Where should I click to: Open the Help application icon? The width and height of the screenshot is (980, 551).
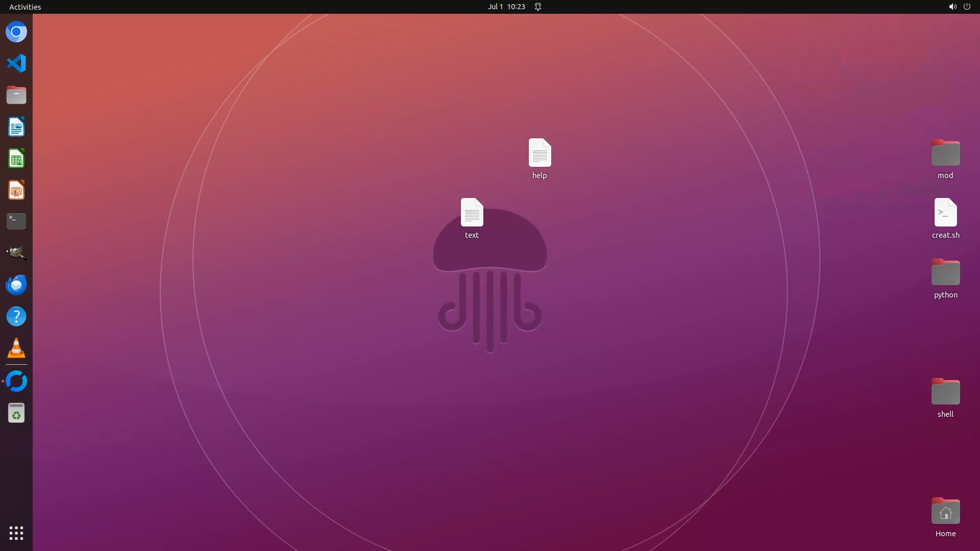[16, 316]
